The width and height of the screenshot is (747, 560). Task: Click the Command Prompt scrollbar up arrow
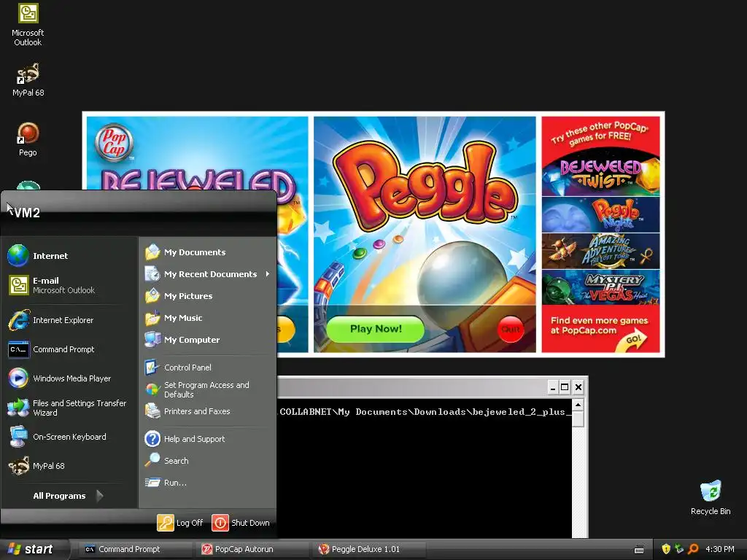coord(578,405)
